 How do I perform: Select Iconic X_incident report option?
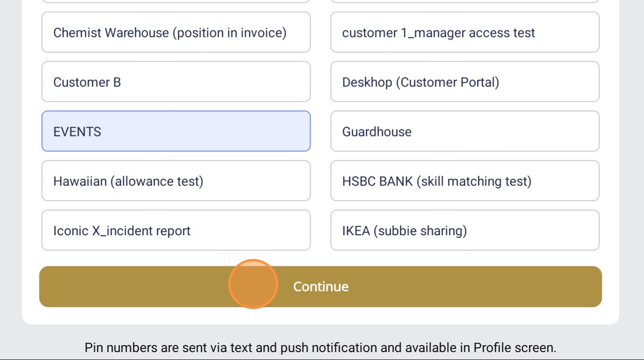(176, 230)
